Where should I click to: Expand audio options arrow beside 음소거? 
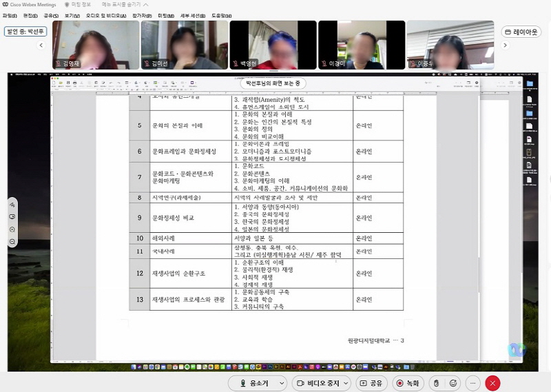click(x=282, y=383)
